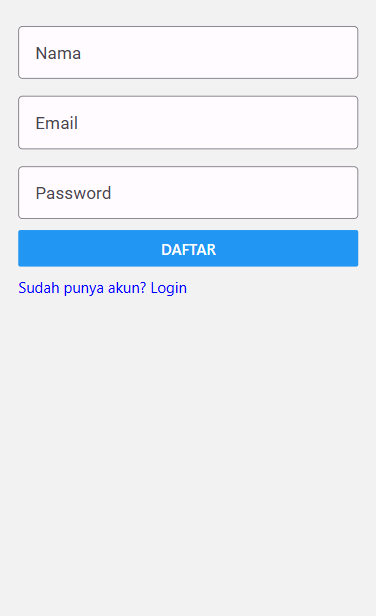Click the Nama input field
The image size is (376, 616).
coord(188,53)
